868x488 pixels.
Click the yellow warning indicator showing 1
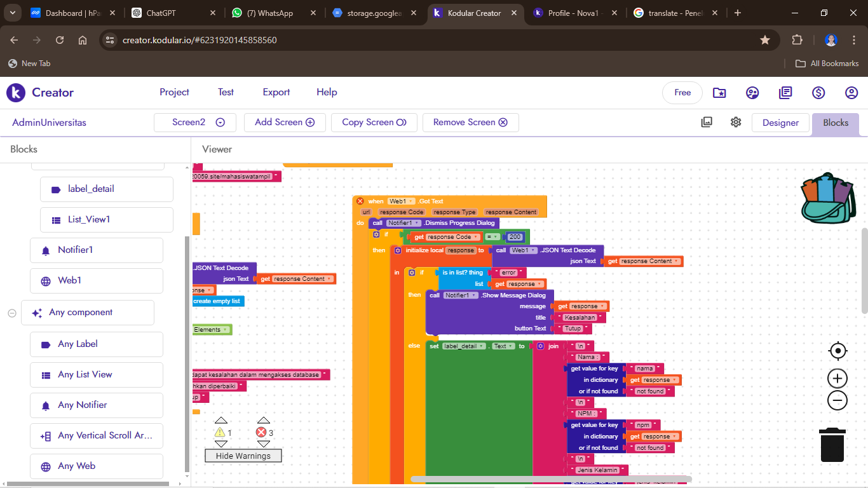[220, 433]
